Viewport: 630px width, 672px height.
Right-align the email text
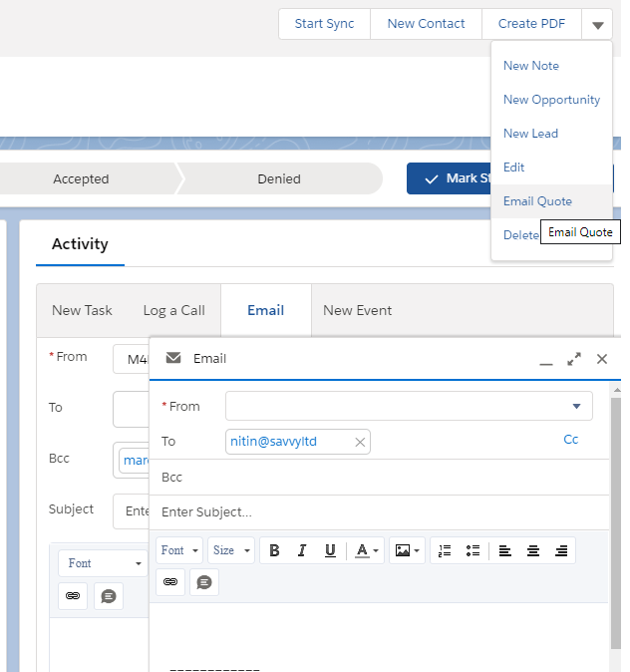click(x=561, y=550)
